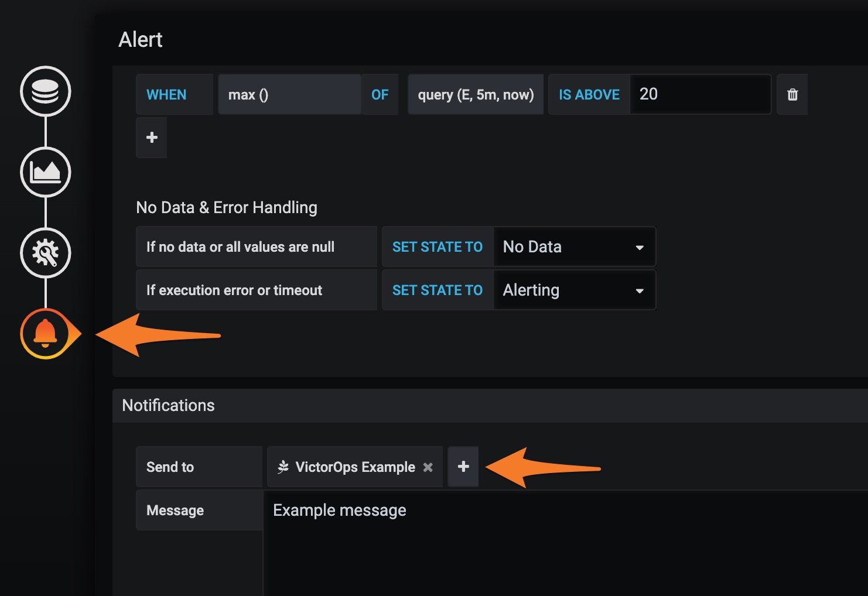Add another notification channel with plus icon
This screenshot has width=868, height=596.
pyautogui.click(x=463, y=467)
